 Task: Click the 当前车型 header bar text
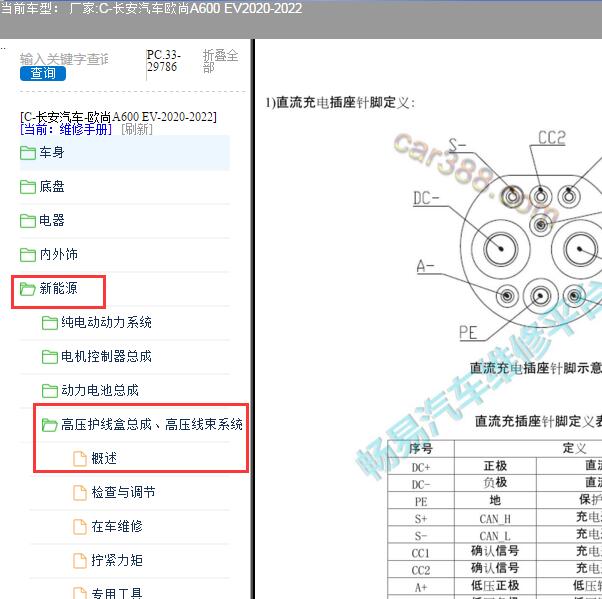click(151, 8)
